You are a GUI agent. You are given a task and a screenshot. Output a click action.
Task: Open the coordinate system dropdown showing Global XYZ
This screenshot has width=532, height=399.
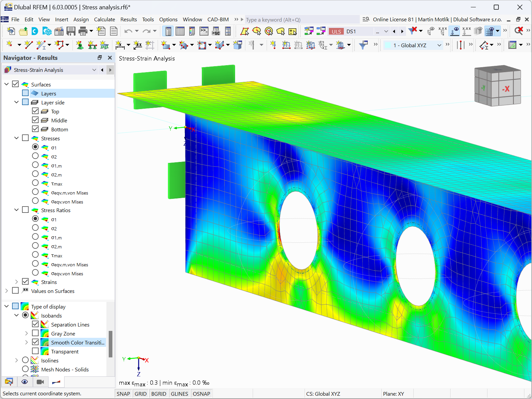(440, 45)
